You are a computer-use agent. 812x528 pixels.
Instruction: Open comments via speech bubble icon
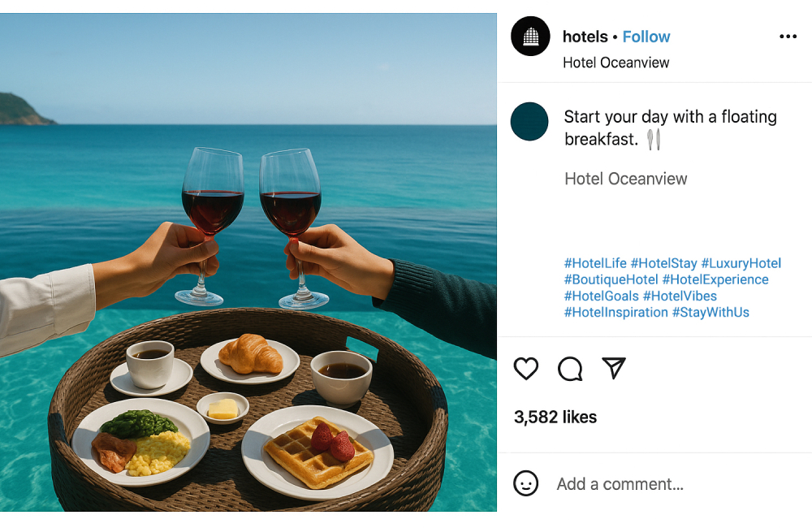(x=570, y=369)
